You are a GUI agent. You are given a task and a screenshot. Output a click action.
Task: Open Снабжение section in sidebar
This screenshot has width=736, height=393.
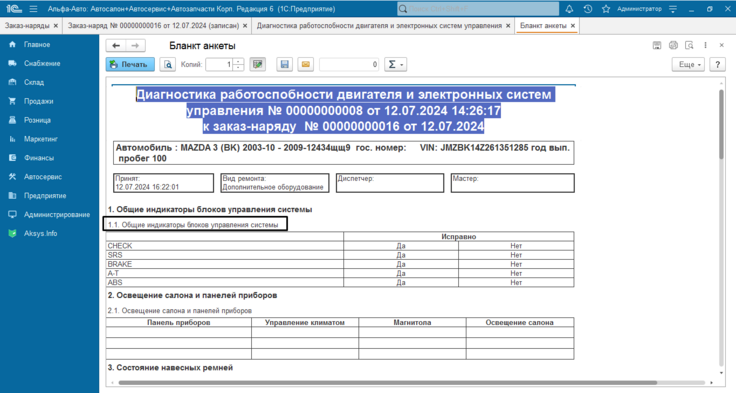(42, 63)
